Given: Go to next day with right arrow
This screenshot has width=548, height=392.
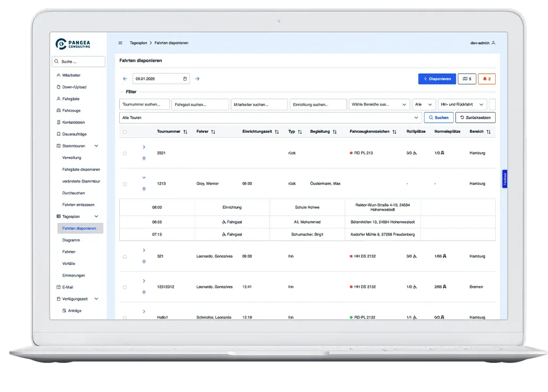Looking at the screenshot, I should coord(197,79).
